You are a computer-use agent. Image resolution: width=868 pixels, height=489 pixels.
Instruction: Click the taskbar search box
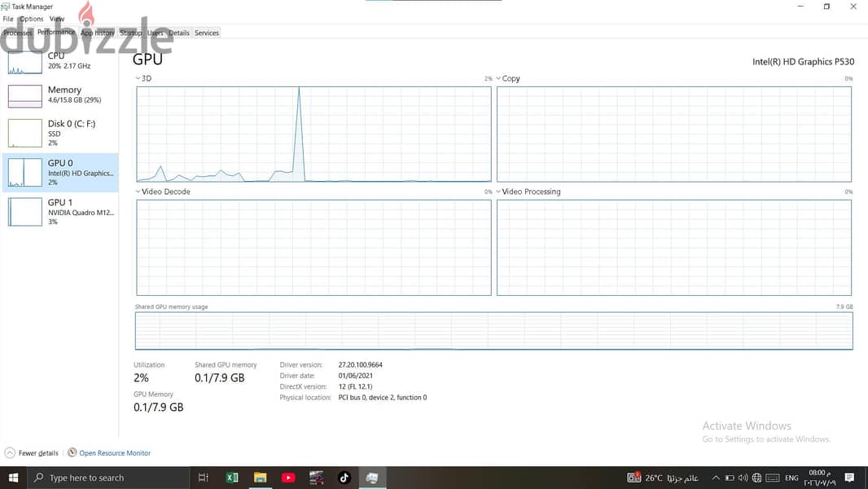coord(108,478)
